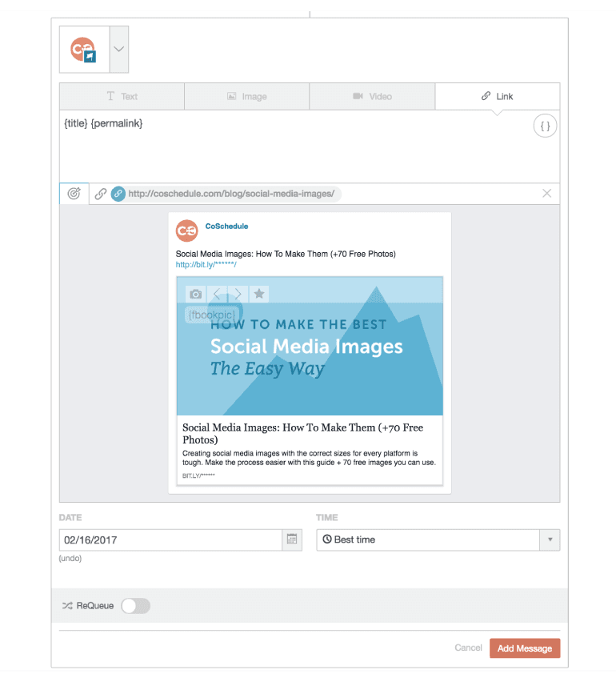
Task: Switch to the Image tab
Action: 247,96
